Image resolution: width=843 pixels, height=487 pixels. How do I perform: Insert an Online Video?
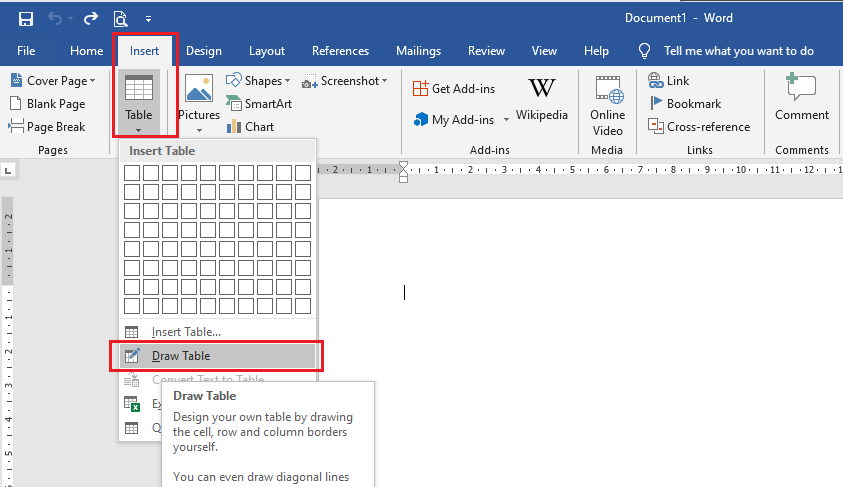[x=608, y=106]
